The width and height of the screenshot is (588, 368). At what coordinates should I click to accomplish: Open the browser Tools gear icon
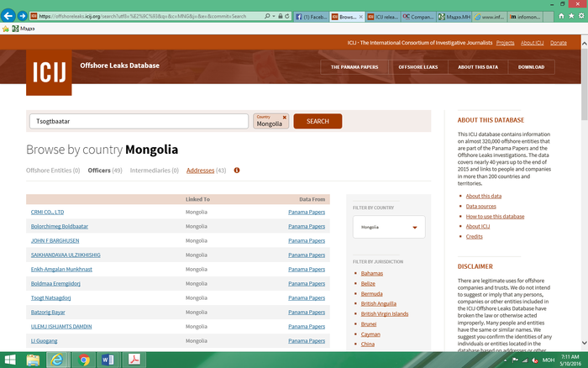click(581, 16)
